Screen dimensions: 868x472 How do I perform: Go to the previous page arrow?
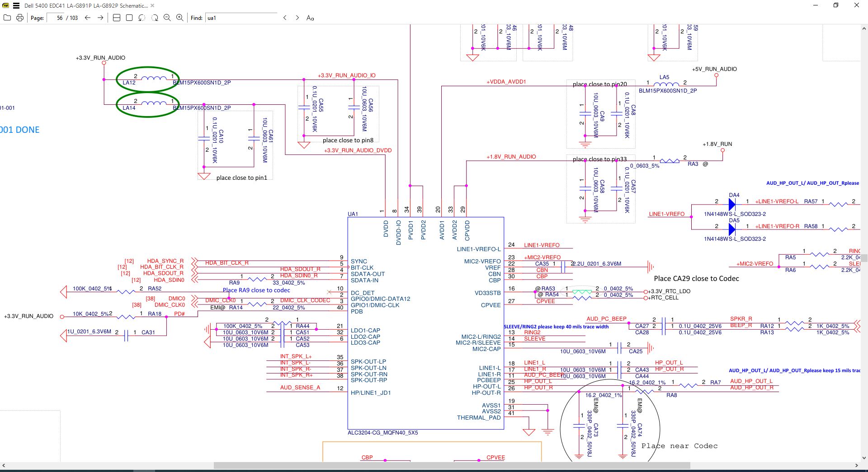pos(88,18)
